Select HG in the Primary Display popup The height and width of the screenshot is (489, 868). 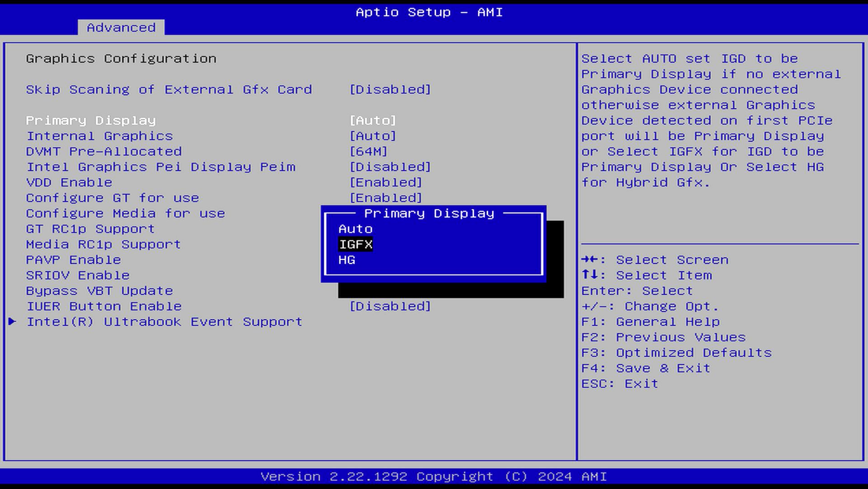coord(346,259)
